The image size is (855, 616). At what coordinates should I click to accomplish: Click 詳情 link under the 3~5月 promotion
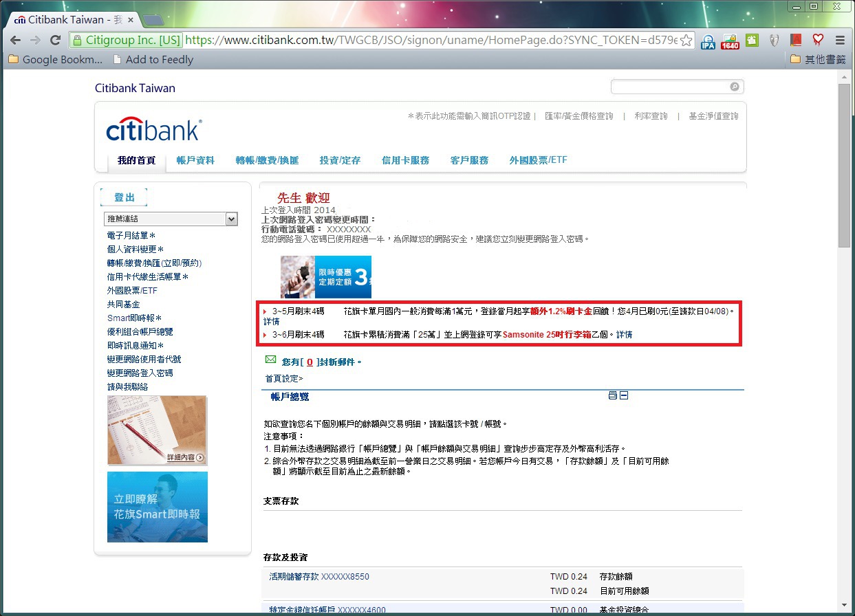click(271, 321)
